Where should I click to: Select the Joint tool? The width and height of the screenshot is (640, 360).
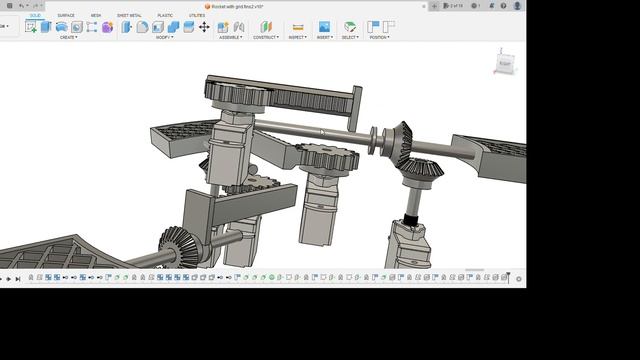[239, 27]
